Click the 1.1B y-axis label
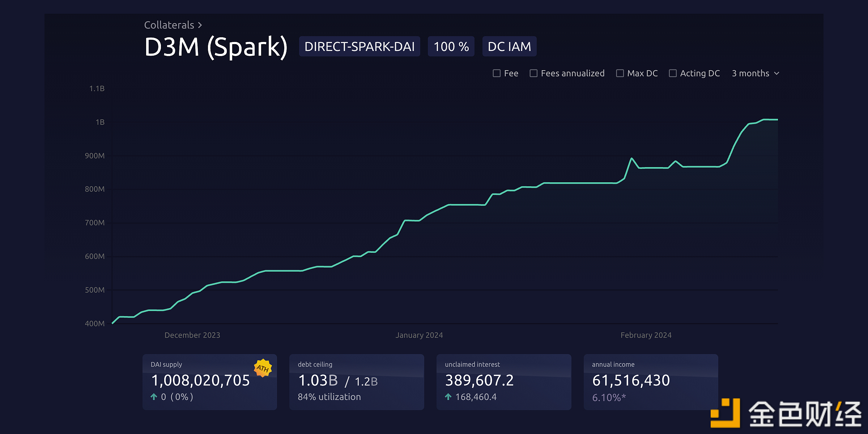The height and width of the screenshot is (434, 868). [x=97, y=89]
